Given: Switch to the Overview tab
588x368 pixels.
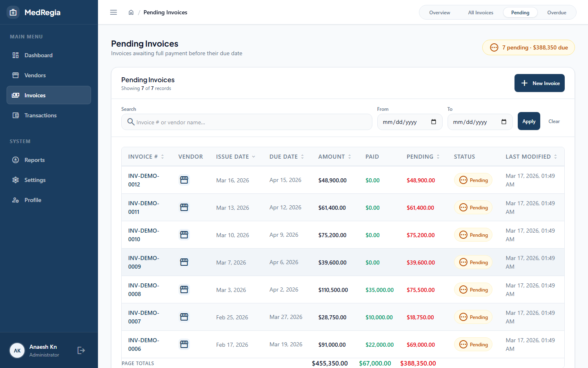Looking at the screenshot, I should point(440,13).
